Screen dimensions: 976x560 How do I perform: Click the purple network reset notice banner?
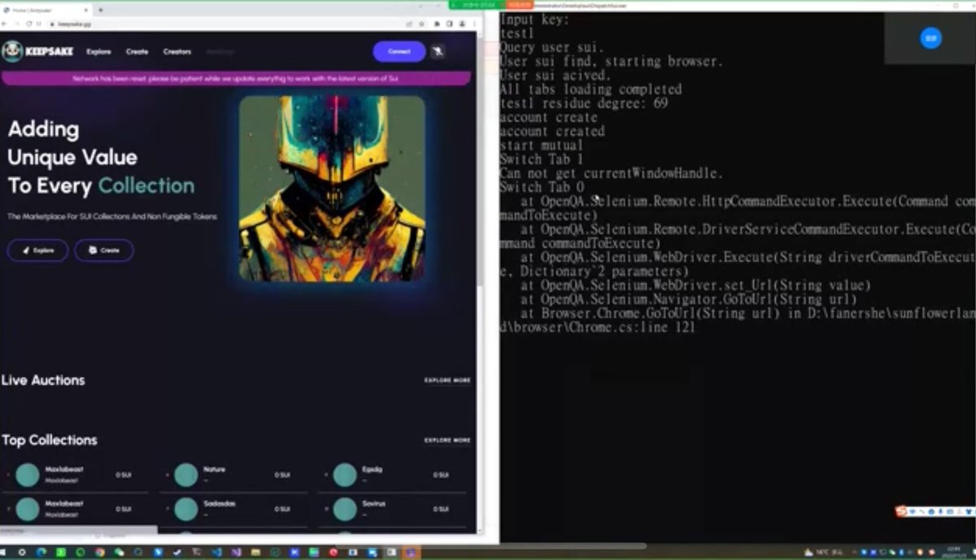236,79
